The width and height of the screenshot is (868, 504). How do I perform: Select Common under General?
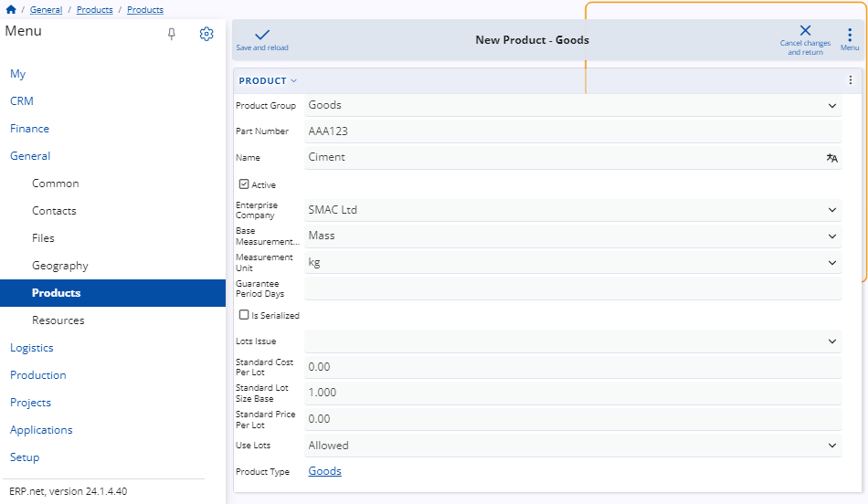click(x=56, y=184)
